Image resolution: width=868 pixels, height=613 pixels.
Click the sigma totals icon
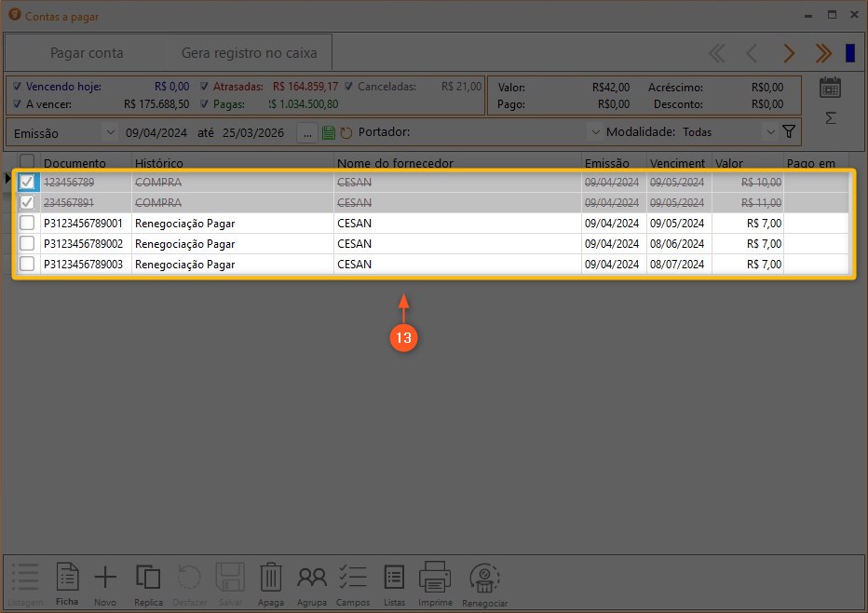point(830,118)
